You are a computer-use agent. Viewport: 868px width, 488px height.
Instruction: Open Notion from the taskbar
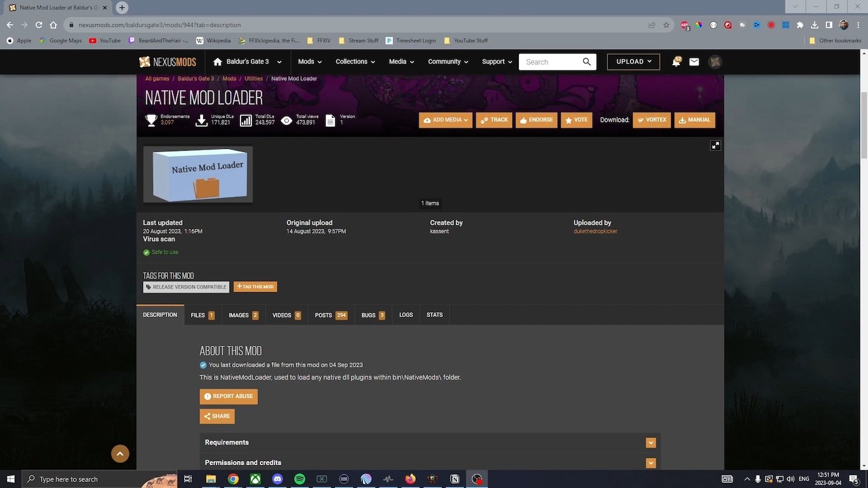coord(455,479)
